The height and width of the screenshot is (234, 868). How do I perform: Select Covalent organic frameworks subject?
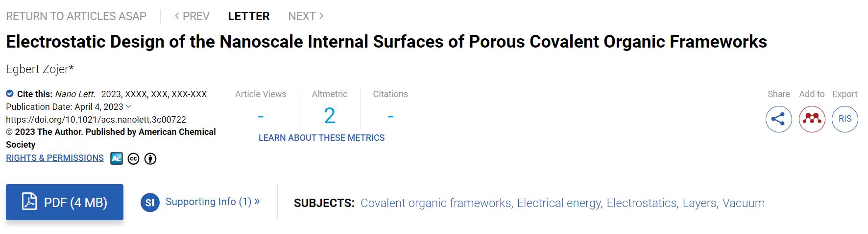point(436,203)
